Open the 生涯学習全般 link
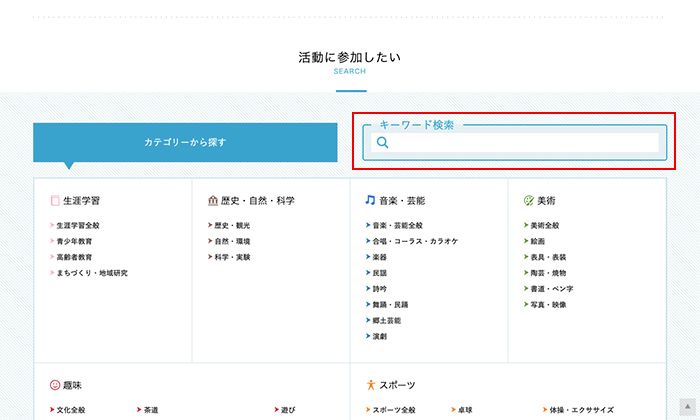The width and height of the screenshot is (700, 420). tap(78, 225)
